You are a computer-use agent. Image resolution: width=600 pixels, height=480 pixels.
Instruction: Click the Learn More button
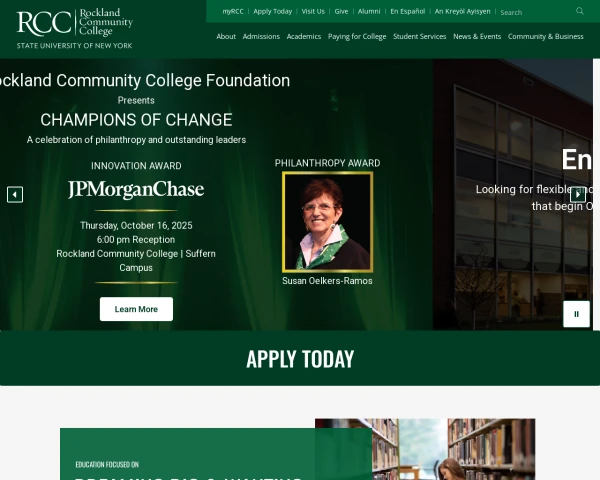pyautogui.click(x=136, y=309)
